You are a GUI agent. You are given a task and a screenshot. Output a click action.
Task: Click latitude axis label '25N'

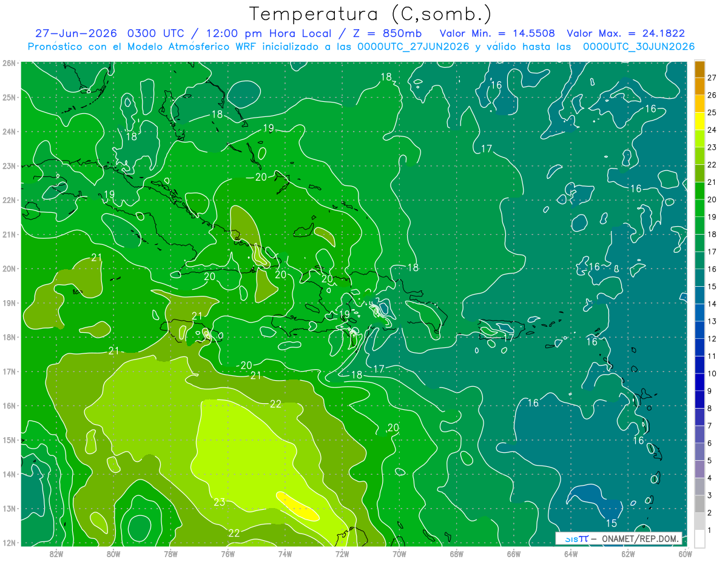(x=8, y=97)
